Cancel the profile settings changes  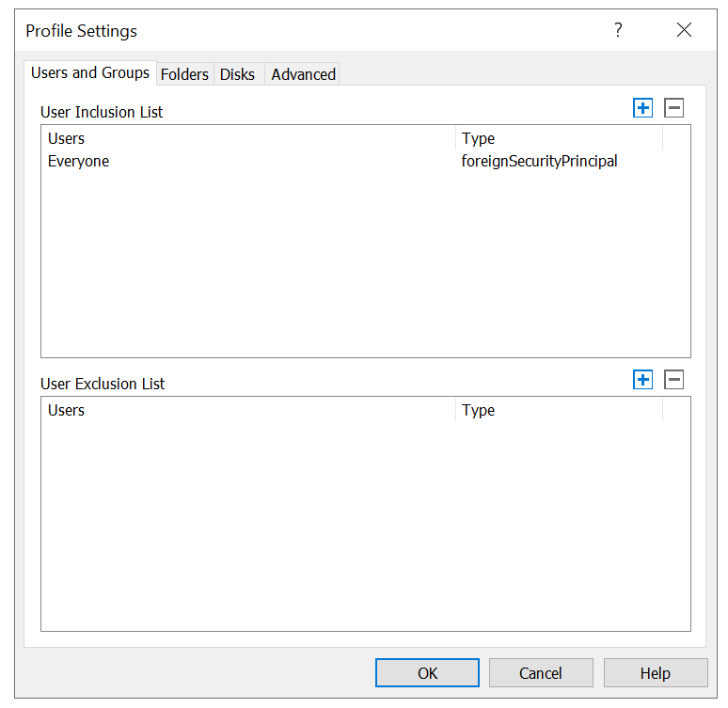(x=541, y=673)
